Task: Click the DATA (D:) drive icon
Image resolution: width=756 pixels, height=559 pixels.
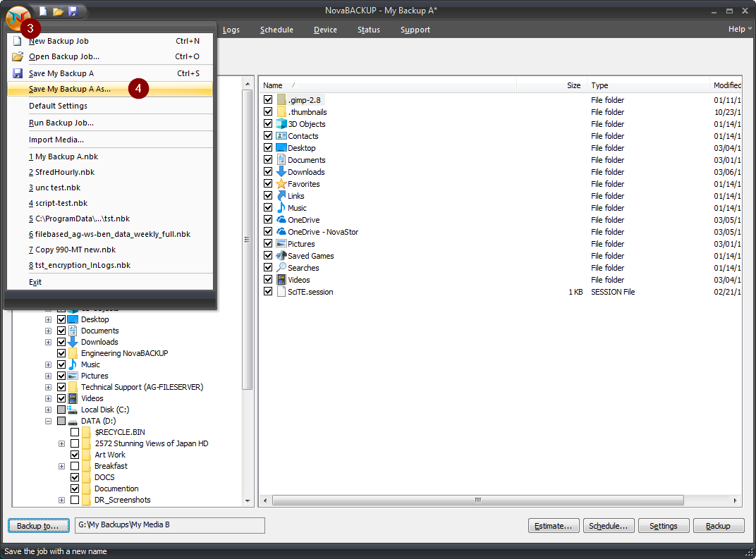Action: (73, 421)
